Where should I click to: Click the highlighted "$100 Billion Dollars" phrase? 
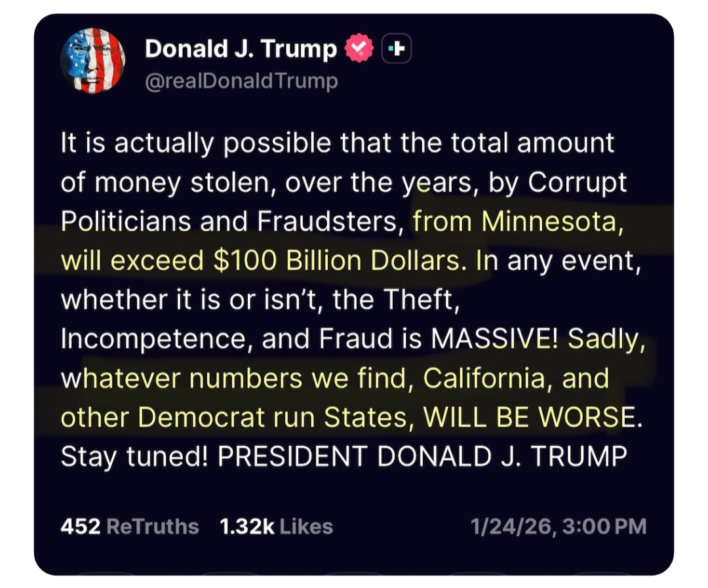337,261
